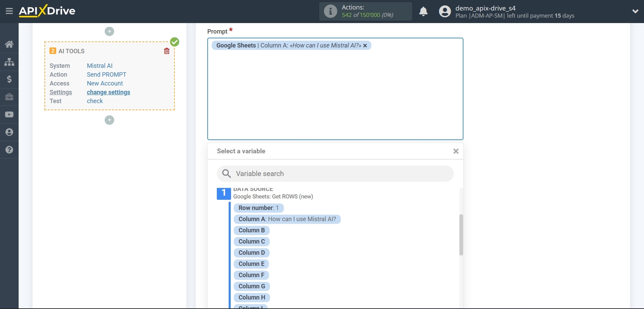Delete the AI TOOLS step via trash icon
Screen dimensions: 644x309
tap(166, 51)
